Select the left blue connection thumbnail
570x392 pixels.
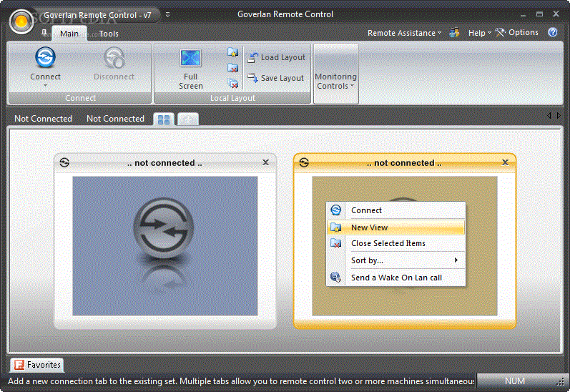[x=165, y=246]
